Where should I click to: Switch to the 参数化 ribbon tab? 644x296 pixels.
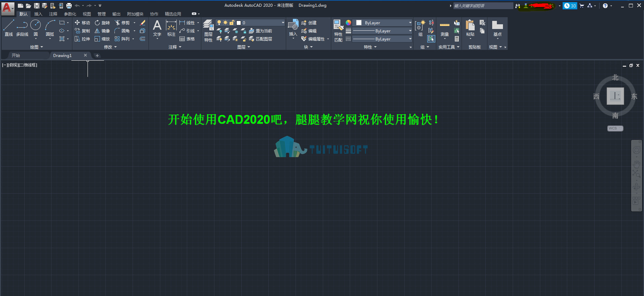pos(70,14)
